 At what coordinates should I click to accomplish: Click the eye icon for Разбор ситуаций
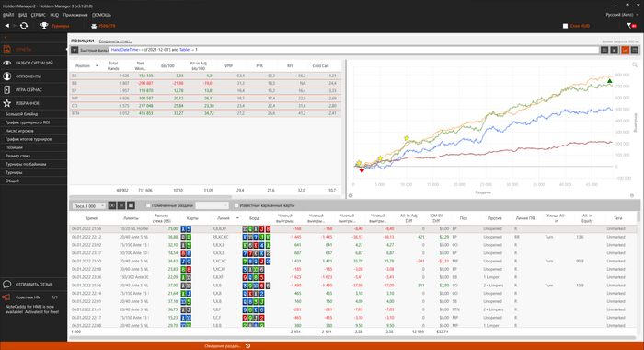coord(7,63)
